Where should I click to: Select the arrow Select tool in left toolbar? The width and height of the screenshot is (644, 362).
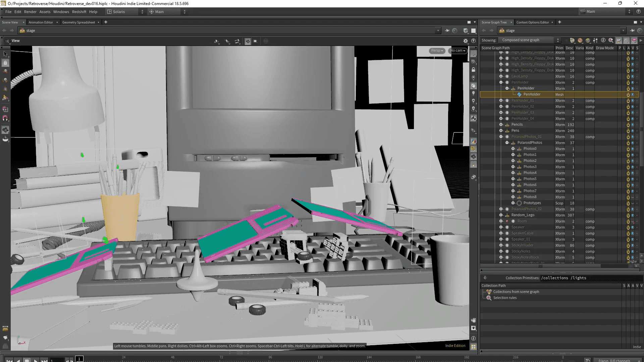[x=5, y=54]
